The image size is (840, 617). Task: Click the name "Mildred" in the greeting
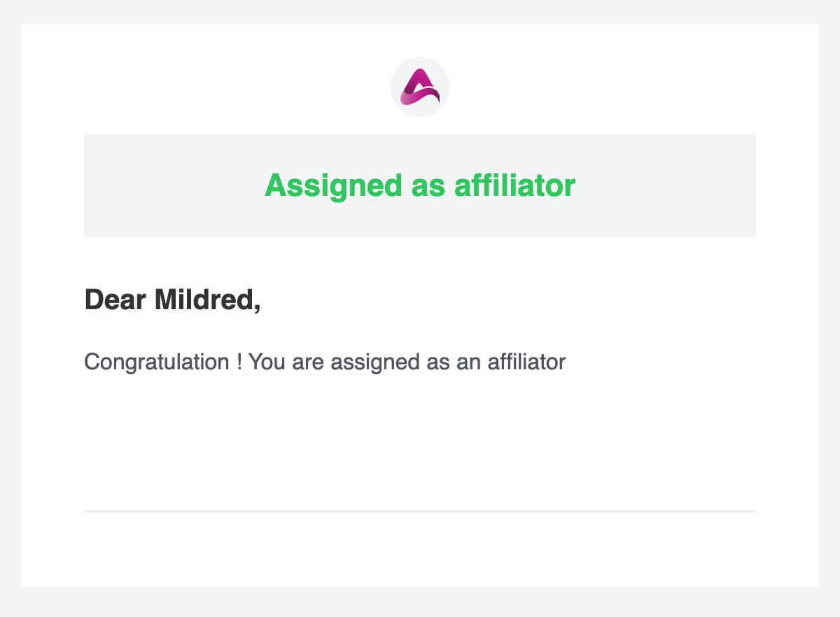click(x=207, y=300)
